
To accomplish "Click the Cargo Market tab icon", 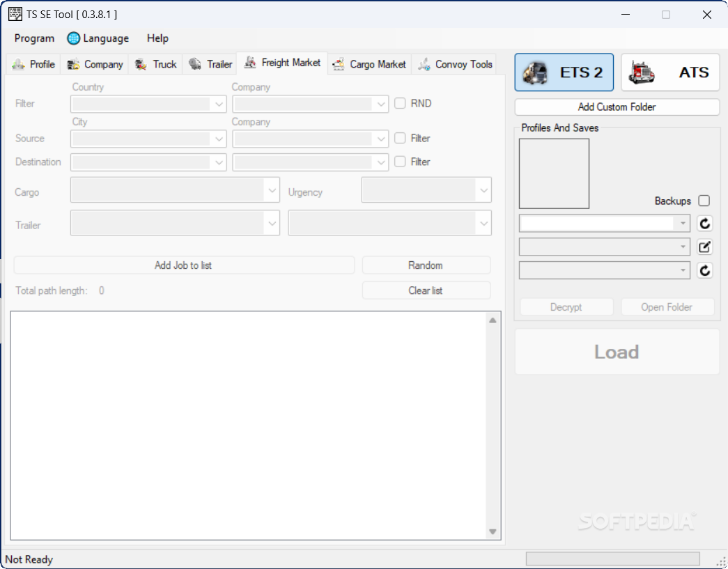I will coord(338,64).
